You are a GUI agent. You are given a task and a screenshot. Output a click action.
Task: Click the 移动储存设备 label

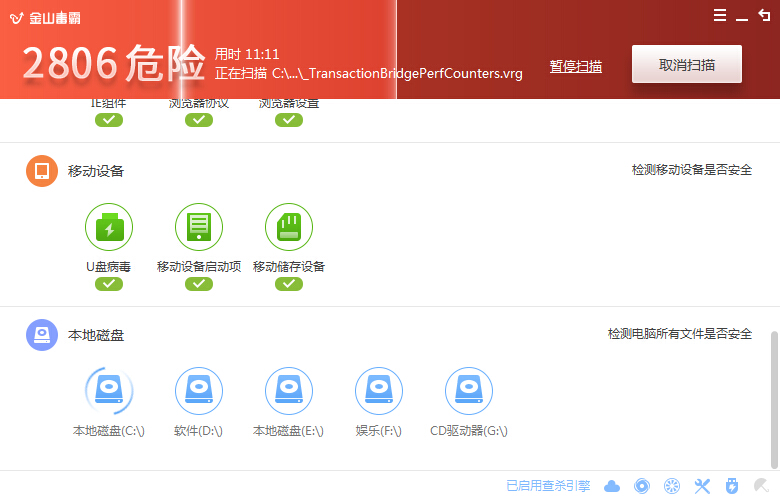[x=289, y=267]
